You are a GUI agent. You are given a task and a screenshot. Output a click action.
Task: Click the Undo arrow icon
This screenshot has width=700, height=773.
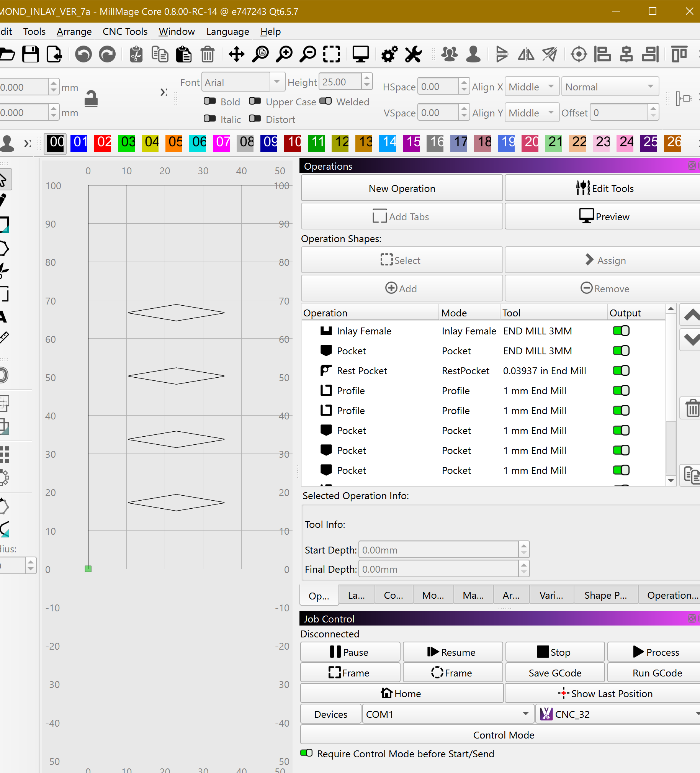click(83, 54)
